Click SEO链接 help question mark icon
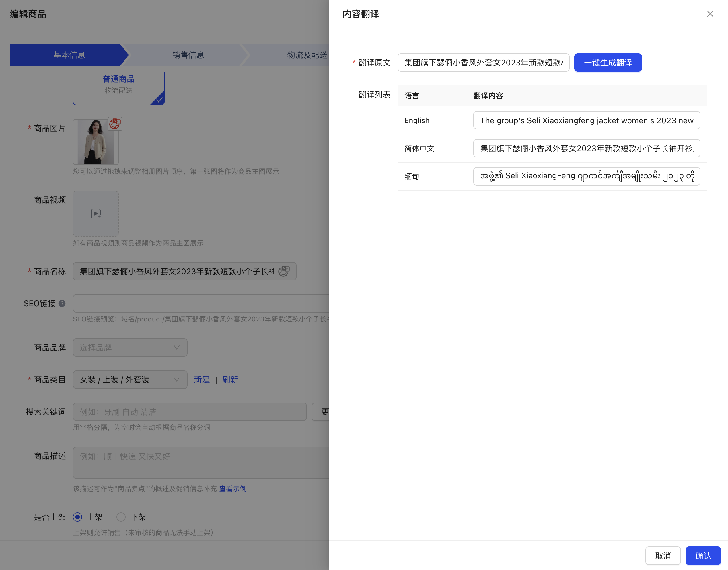728x570 pixels. (x=62, y=303)
